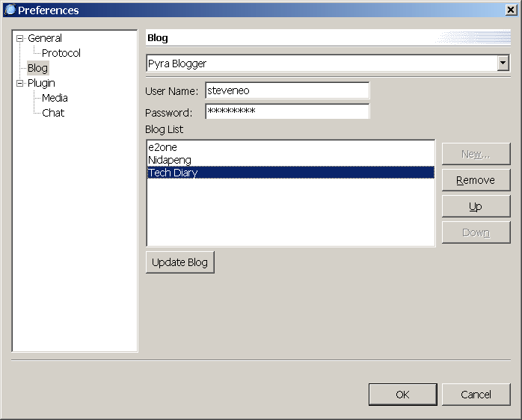Click the Update Blog button
Screen dimensions: 522x420
click(179, 262)
